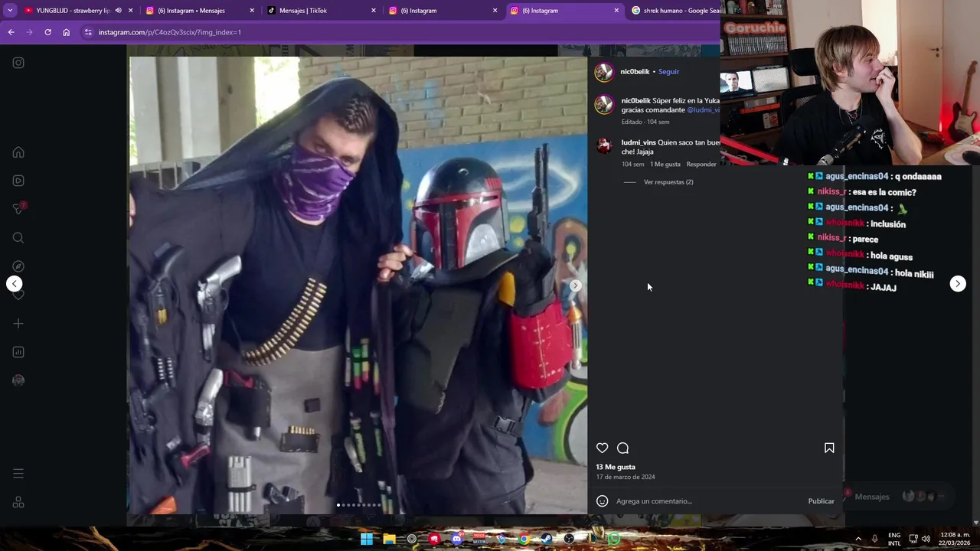This screenshot has height=551, width=980.
Task: Open direct messages with the notification badge
Action: tap(19, 209)
